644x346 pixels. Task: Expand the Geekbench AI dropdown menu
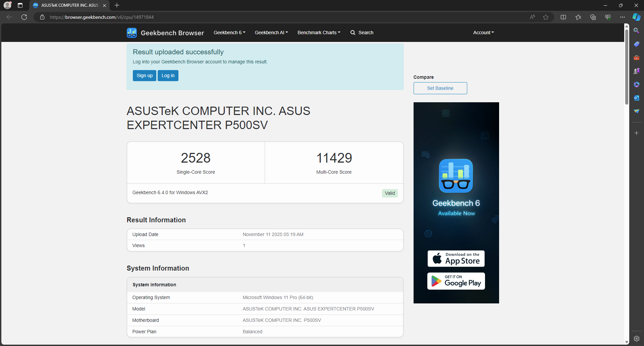(271, 33)
